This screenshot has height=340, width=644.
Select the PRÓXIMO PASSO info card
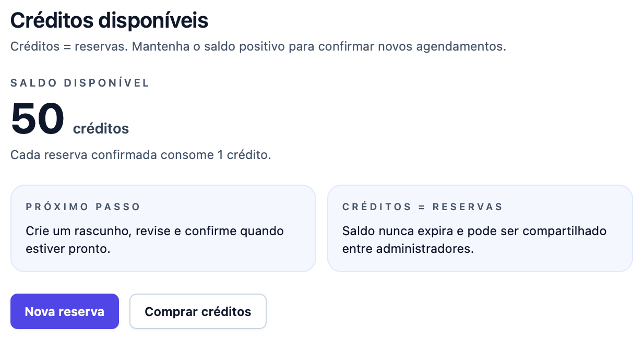point(163,228)
